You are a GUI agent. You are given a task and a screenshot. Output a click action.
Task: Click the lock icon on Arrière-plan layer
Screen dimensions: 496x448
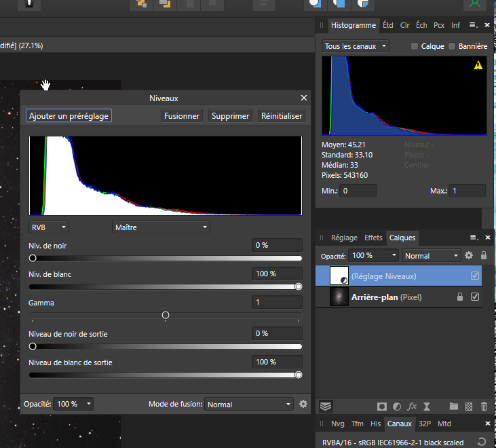460,297
